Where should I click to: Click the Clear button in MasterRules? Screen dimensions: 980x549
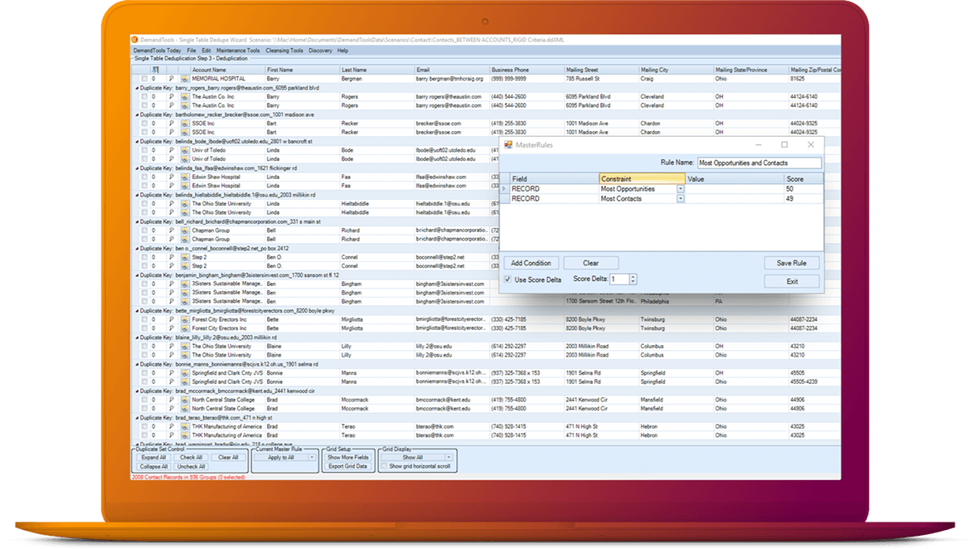pos(590,263)
